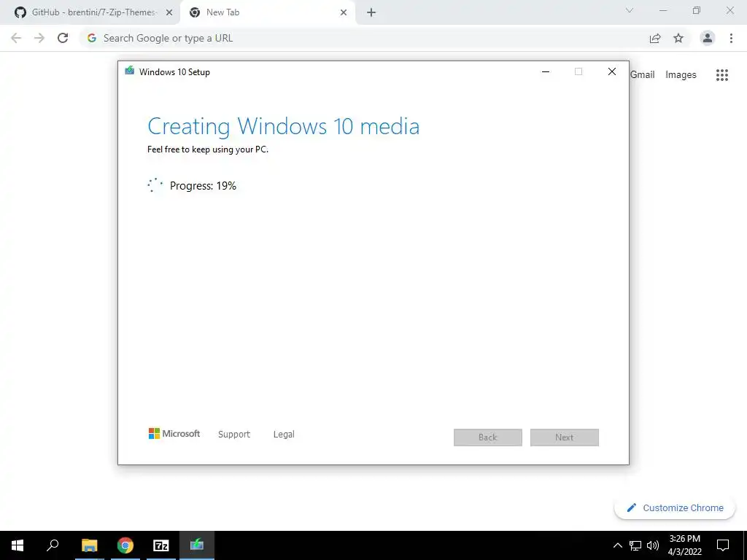
Task: Go back arrow in Chrome toolbar
Action: click(16, 38)
